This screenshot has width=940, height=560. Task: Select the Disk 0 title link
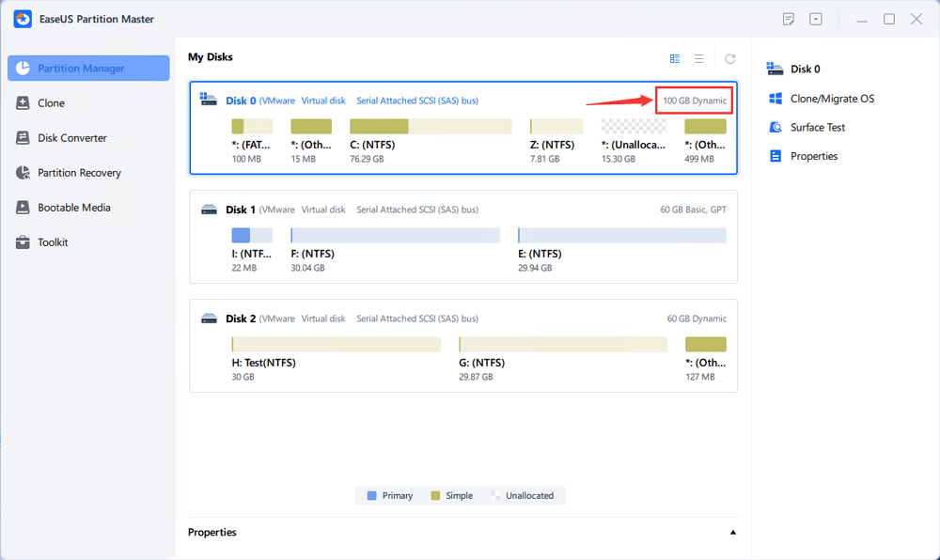241,101
